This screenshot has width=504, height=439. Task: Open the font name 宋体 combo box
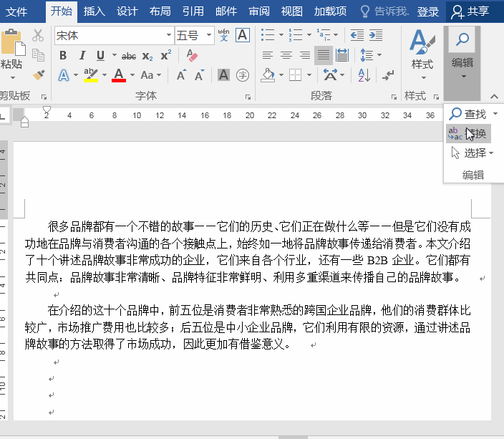point(114,35)
